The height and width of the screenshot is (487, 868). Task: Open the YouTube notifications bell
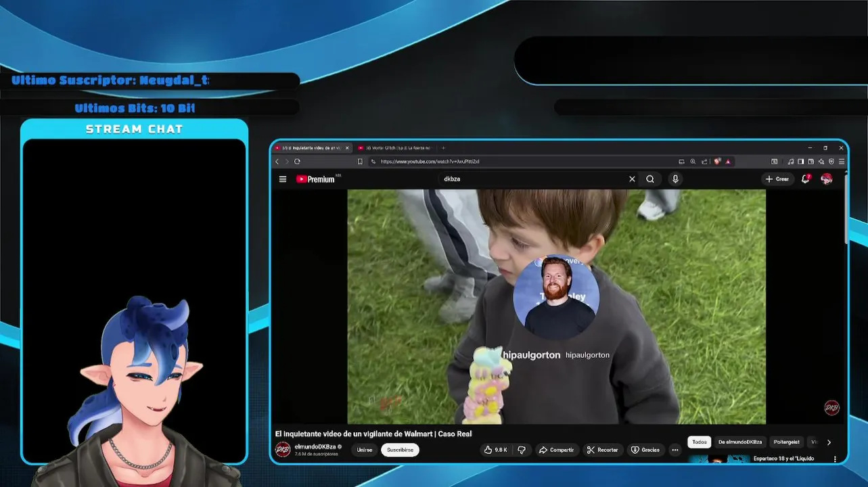[x=805, y=179]
